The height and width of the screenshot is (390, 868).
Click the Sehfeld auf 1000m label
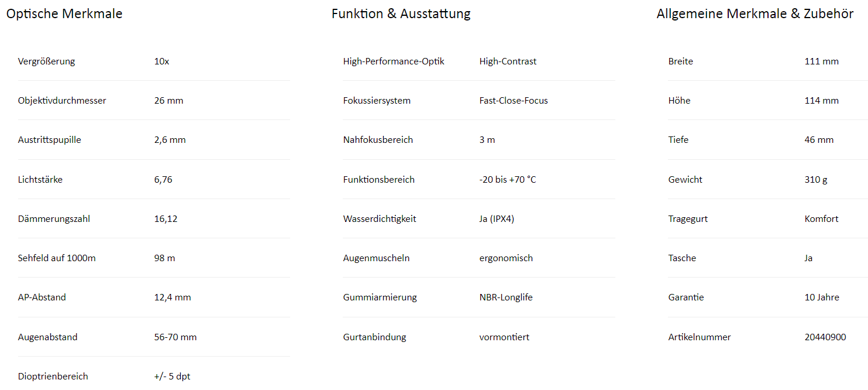coord(57,258)
